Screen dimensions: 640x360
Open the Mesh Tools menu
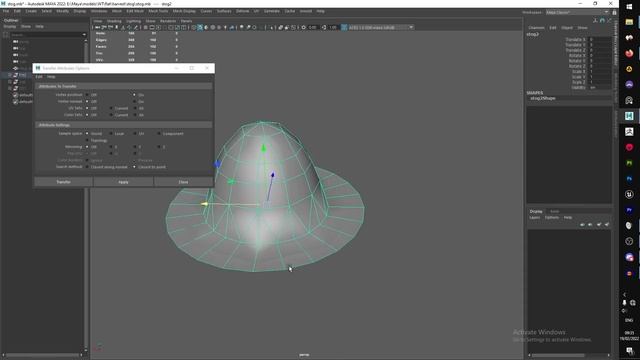click(x=158, y=11)
